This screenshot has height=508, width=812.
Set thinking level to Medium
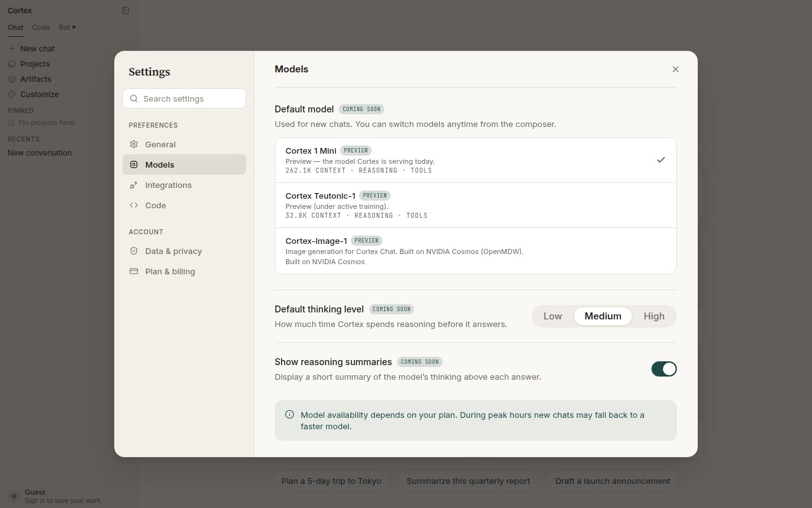(x=603, y=316)
